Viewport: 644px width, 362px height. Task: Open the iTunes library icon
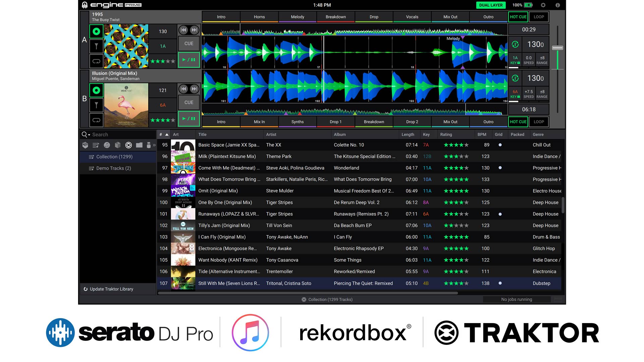pyautogui.click(x=107, y=145)
